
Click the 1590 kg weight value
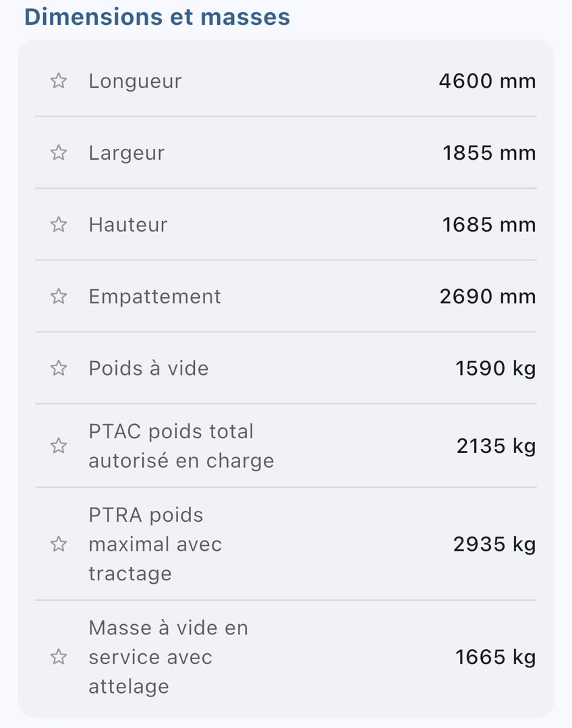(495, 369)
